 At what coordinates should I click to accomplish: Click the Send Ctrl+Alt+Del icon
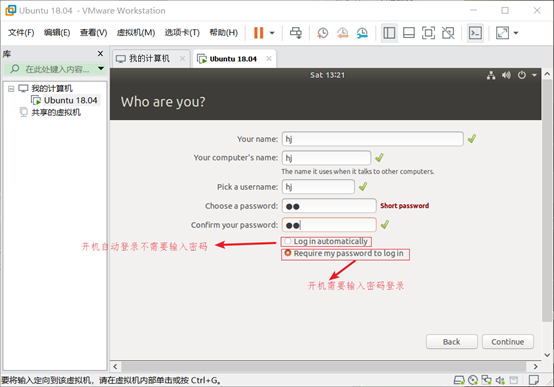(296, 33)
